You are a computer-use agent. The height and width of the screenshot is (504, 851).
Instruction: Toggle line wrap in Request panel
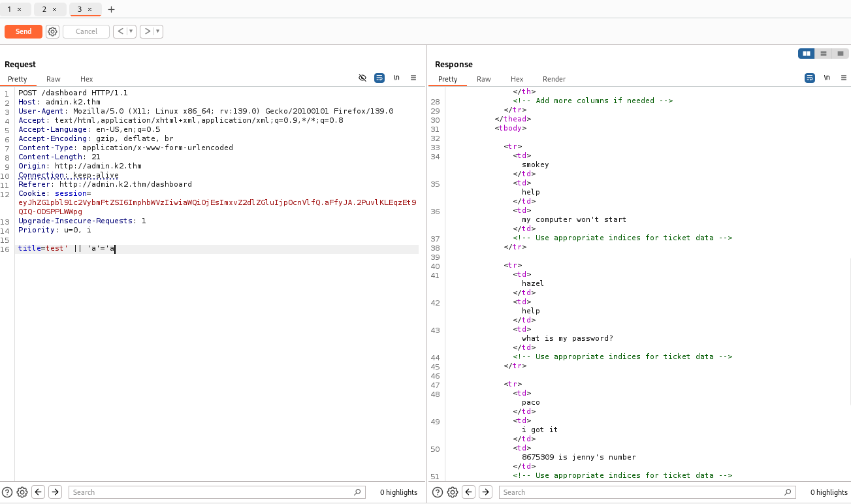pyautogui.click(x=379, y=78)
